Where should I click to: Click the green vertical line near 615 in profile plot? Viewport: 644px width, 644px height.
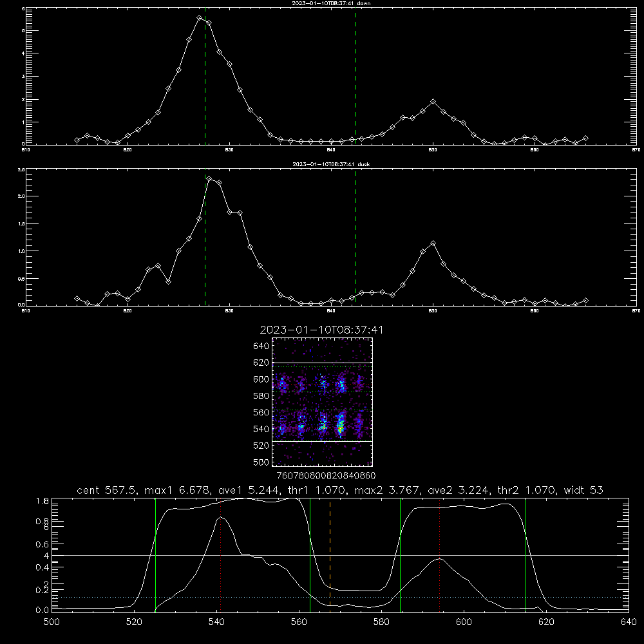tap(526, 554)
